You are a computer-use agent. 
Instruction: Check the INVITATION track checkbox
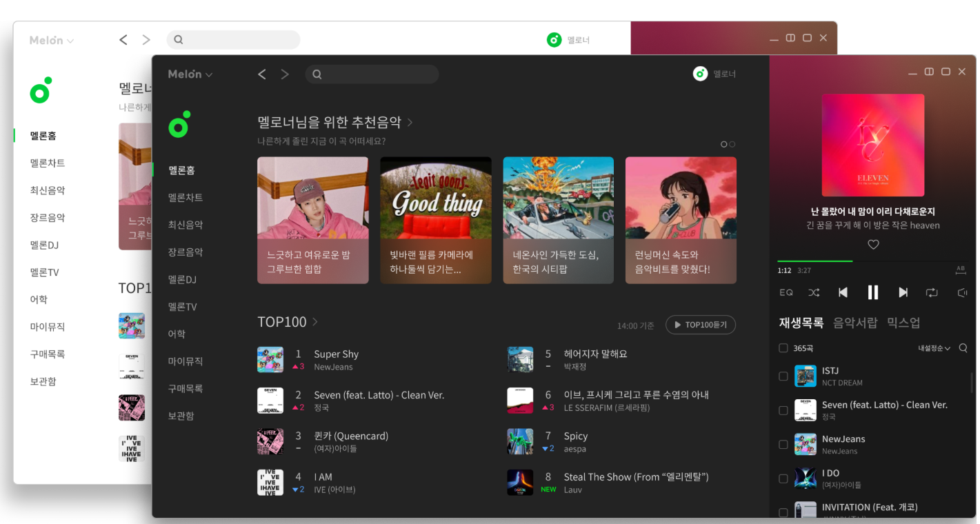pyautogui.click(x=783, y=512)
